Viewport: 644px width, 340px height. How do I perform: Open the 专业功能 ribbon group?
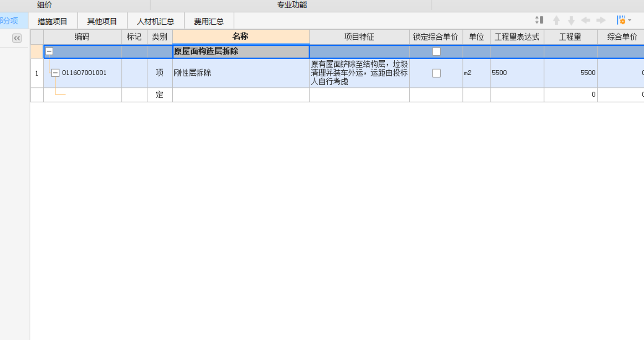(292, 5)
